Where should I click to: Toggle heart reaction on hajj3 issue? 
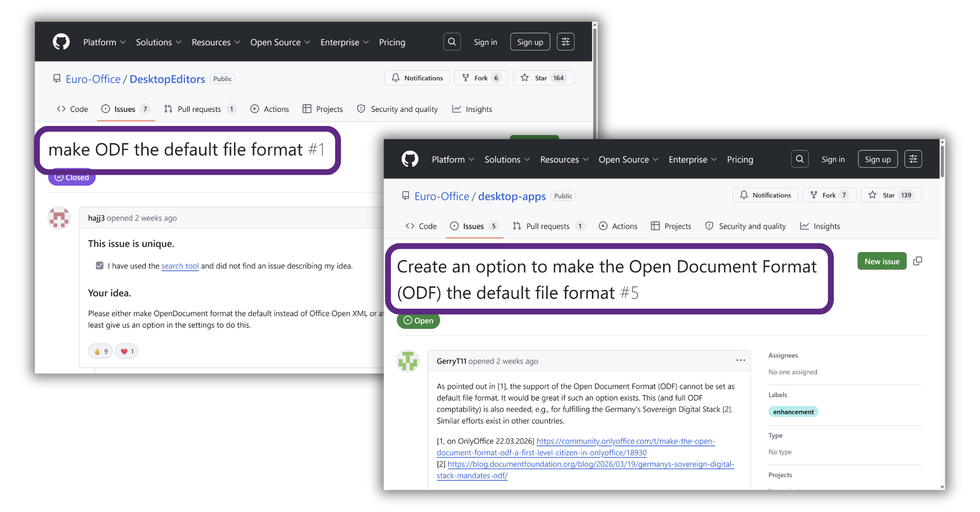(x=127, y=351)
